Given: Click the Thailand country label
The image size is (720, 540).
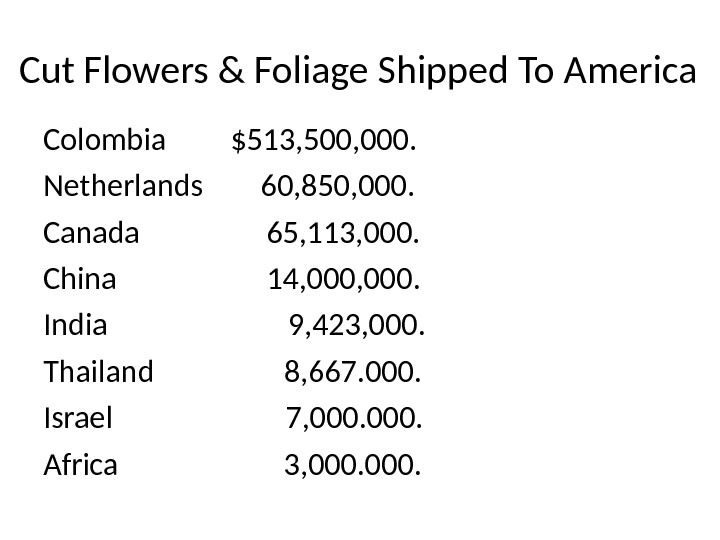Looking at the screenshot, I should click(99, 372).
